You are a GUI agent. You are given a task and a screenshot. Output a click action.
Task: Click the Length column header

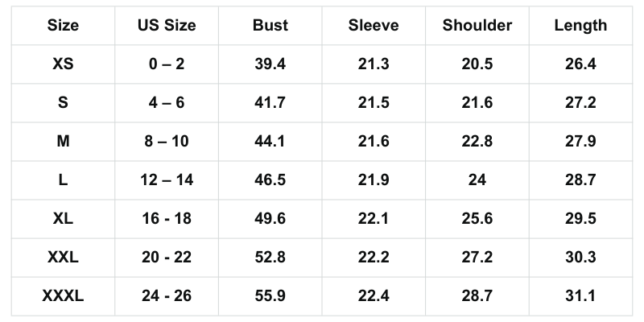click(x=580, y=25)
